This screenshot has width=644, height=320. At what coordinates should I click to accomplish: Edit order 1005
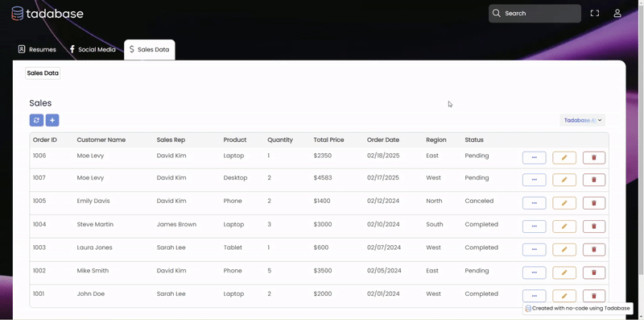coord(564,203)
